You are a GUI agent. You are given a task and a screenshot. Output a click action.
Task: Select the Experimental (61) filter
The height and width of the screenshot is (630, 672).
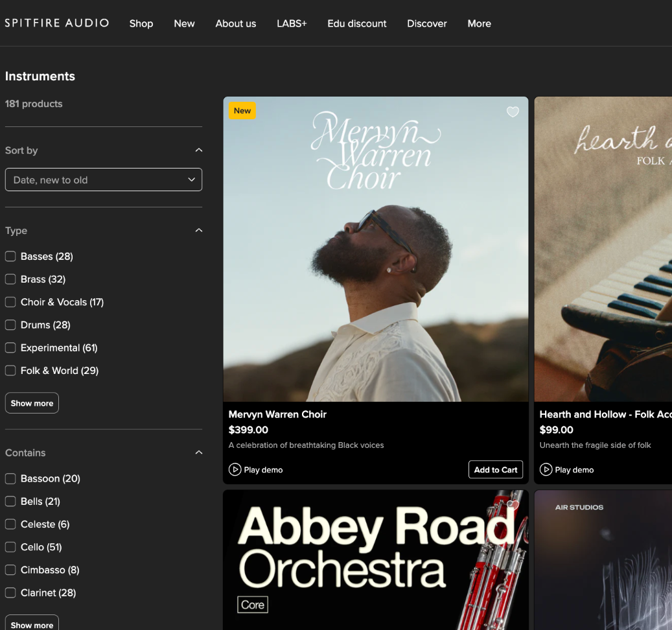pos(10,347)
